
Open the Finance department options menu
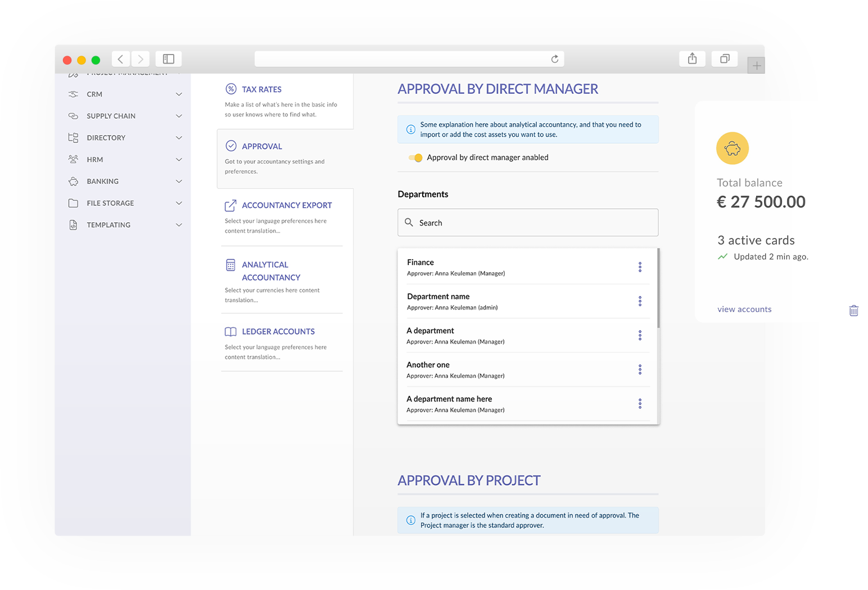point(640,267)
